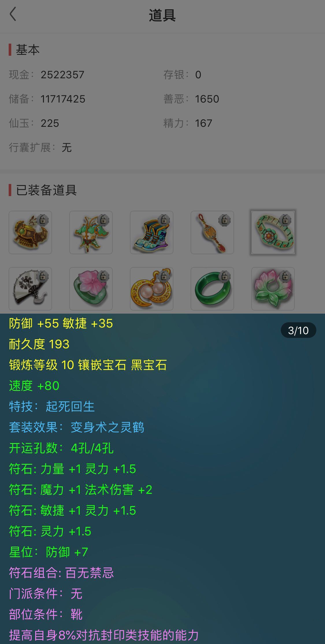
Task: Tap lock badge on the boots
Action: (164, 220)
